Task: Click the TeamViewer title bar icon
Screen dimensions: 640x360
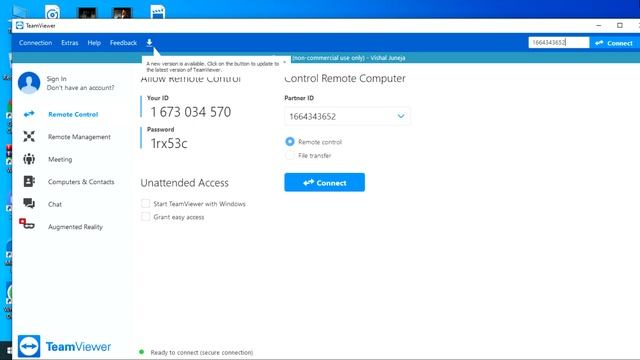Action: [20, 25]
